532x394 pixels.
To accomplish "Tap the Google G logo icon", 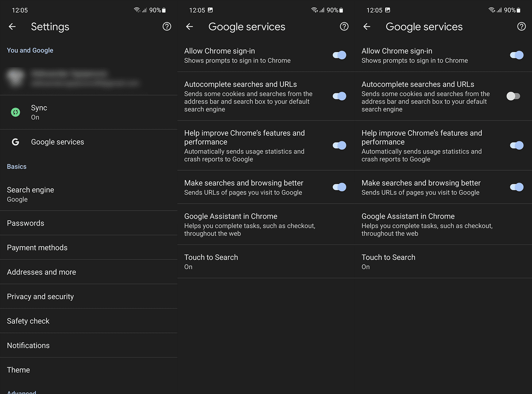I will coord(15,142).
